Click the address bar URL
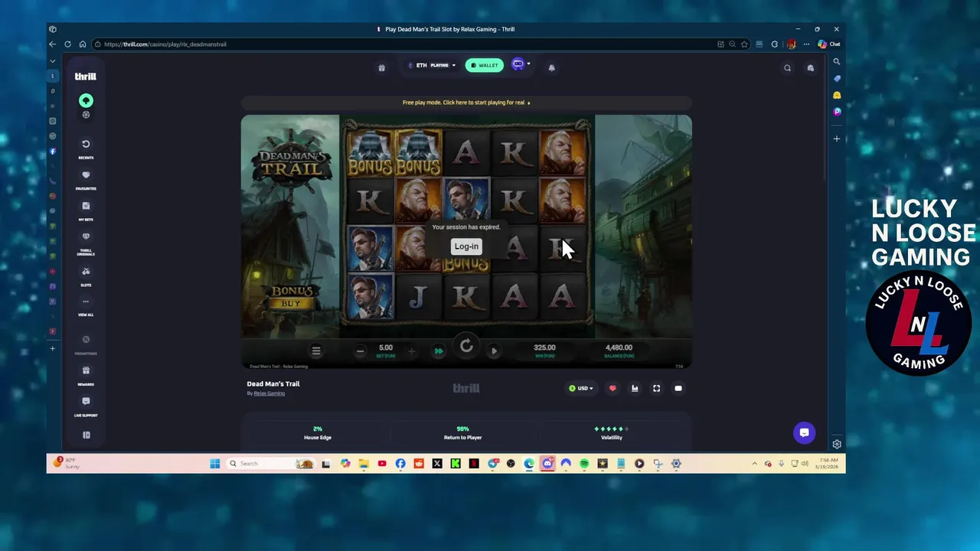The image size is (980, 551). tap(165, 44)
